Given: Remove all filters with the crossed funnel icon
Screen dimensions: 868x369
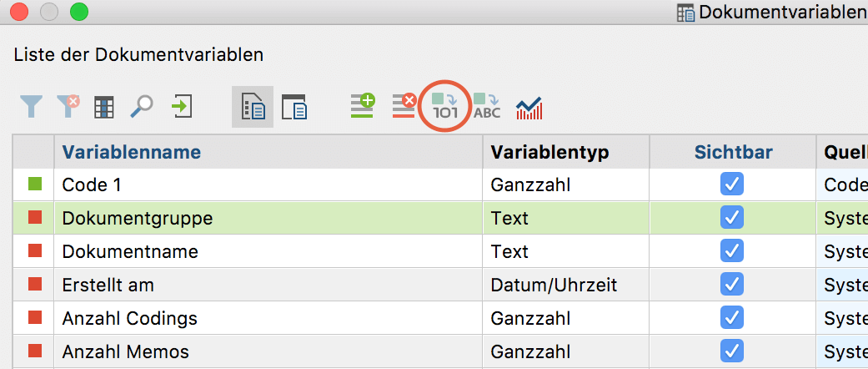Looking at the screenshot, I should click(68, 106).
